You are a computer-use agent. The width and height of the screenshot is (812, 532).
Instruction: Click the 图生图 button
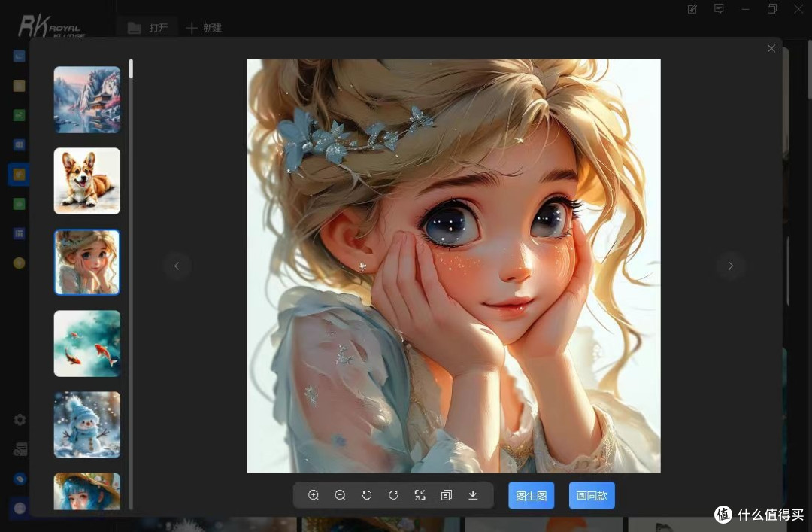click(x=532, y=496)
